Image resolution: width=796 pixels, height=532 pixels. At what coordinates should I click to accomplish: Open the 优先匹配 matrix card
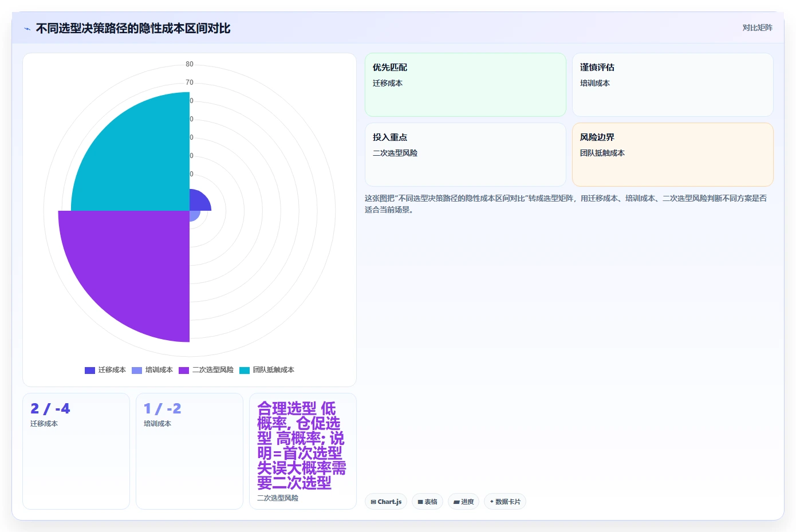click(x=466, y=85)
